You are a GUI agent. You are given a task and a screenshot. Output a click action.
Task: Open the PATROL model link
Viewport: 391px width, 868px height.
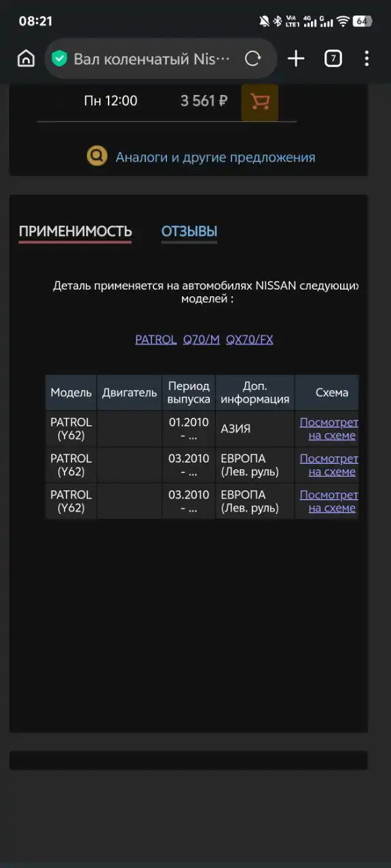click(155, 339)
